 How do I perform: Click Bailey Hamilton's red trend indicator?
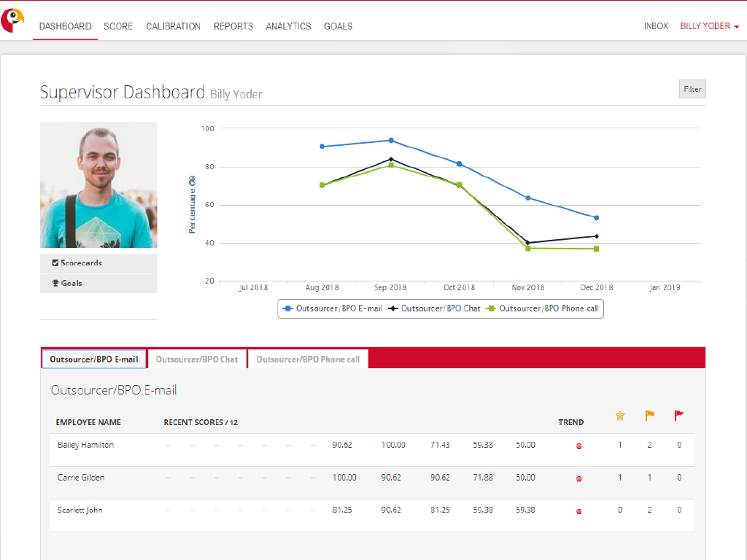[579, 446]
